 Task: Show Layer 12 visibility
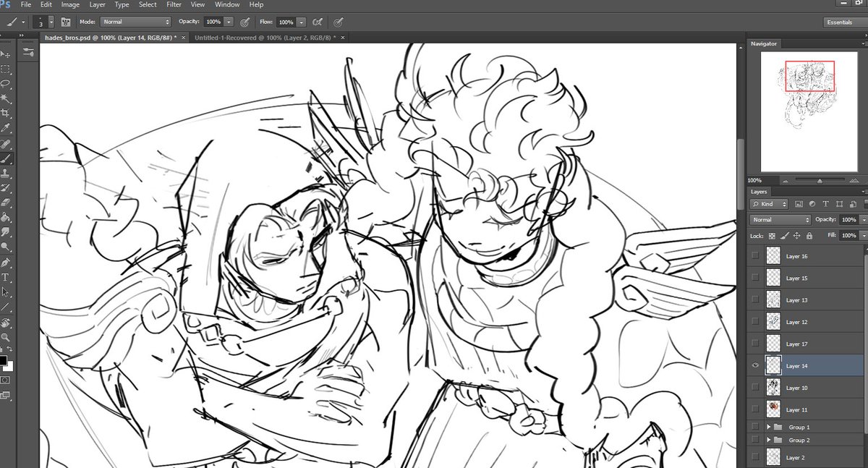pyautogui.click(x=756, y=322)
